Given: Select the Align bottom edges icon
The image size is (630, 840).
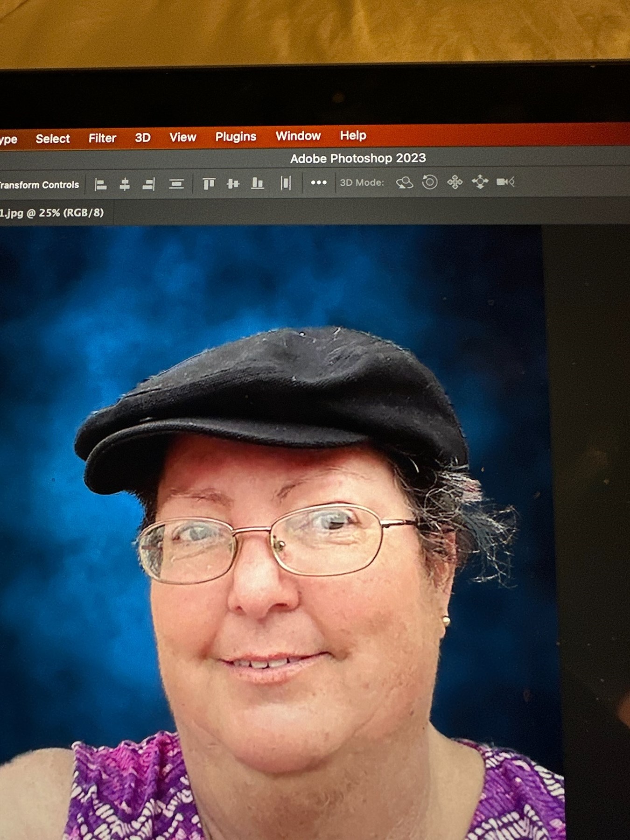Looking at the screenshot, I should tap(258, 183).
